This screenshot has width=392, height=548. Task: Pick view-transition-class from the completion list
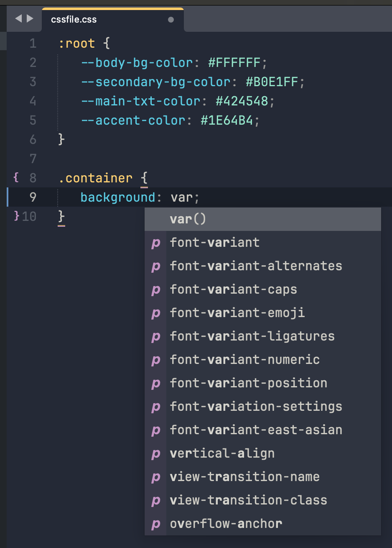263,500
